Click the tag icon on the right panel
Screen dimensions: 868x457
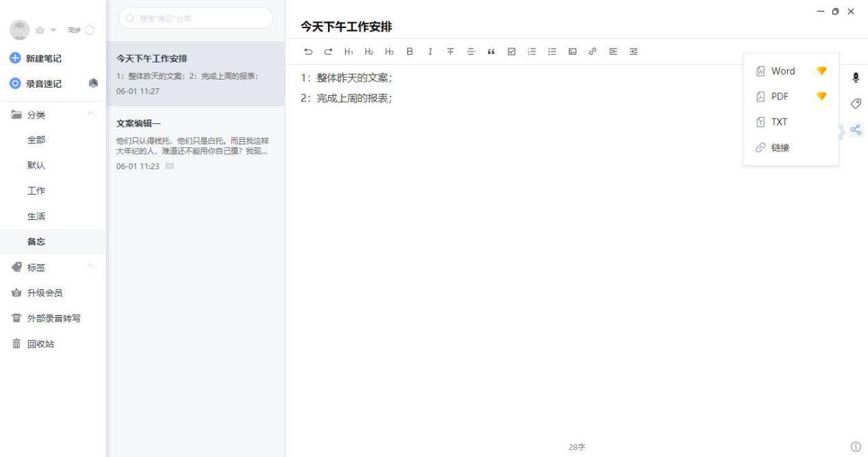point(856,103)
